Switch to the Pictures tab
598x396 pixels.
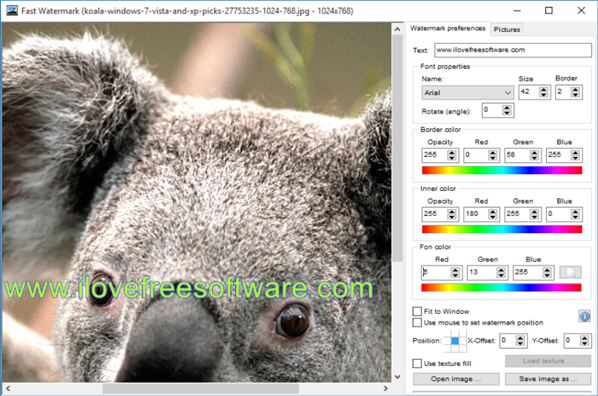pos(506,29)
